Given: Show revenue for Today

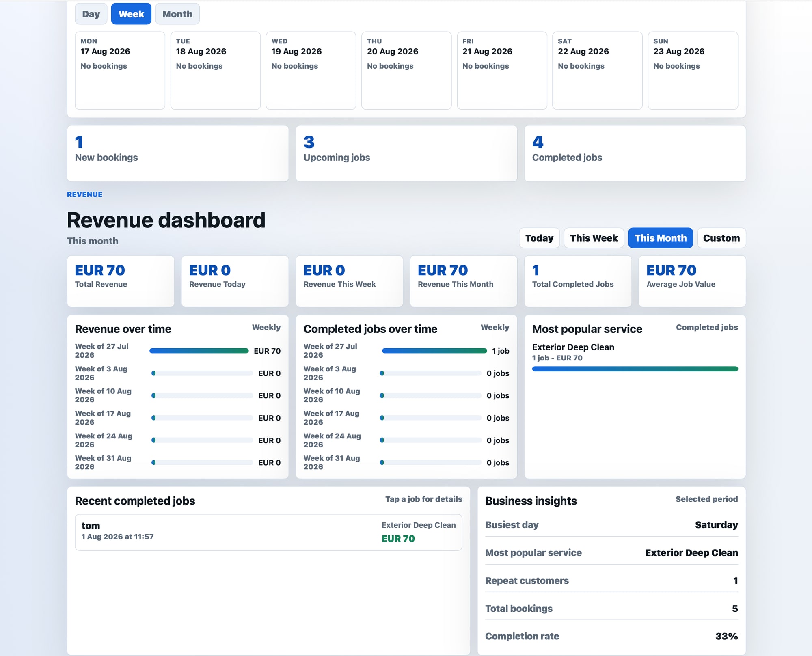Looking at the screenshot, I should pyautogui.click(x=539, y=238).
